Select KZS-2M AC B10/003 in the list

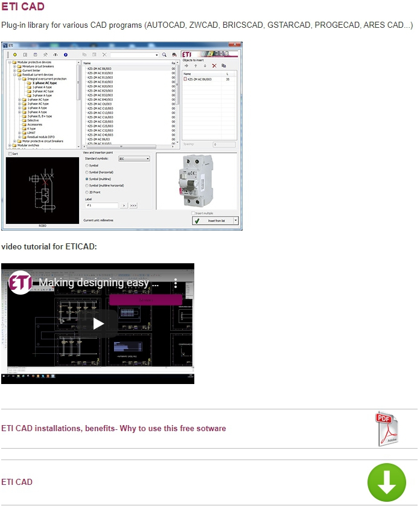click(100, 73)
